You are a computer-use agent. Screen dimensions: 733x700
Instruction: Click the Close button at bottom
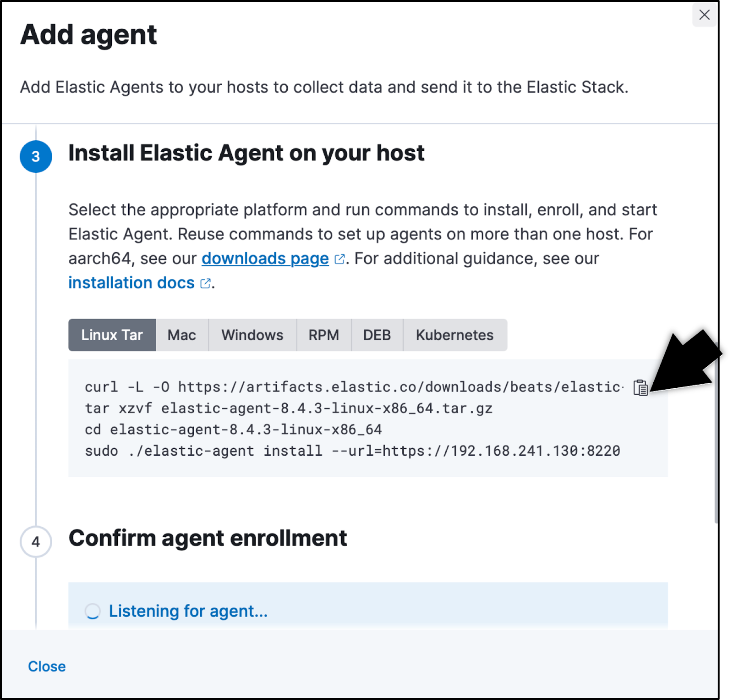[47, 666]
